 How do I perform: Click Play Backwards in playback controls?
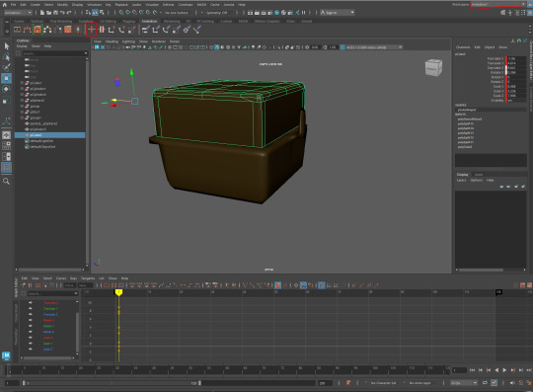pyautogui.click(x=496, y=370)
